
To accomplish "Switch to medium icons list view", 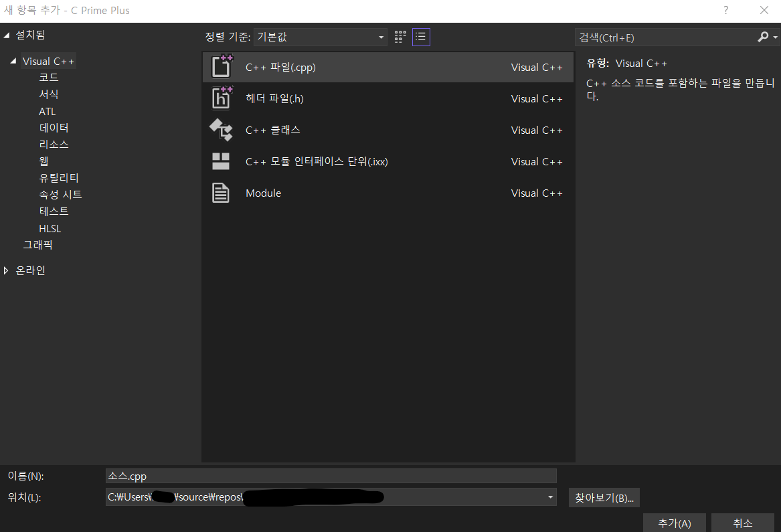I will click(421, 37).
